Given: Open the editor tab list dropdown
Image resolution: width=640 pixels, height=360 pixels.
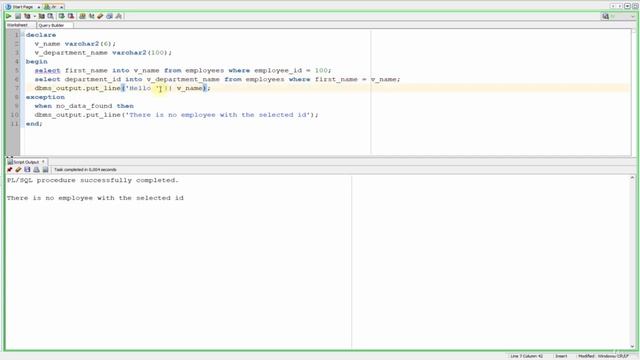Looking at the screenshot, I should pyautogui.click(x=627, y=6).
